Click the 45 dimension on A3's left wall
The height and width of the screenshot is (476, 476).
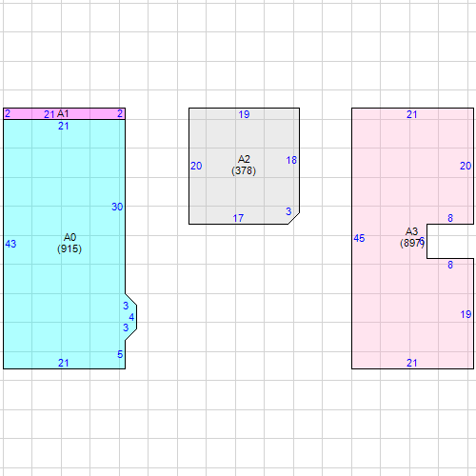tap(359, 238)
